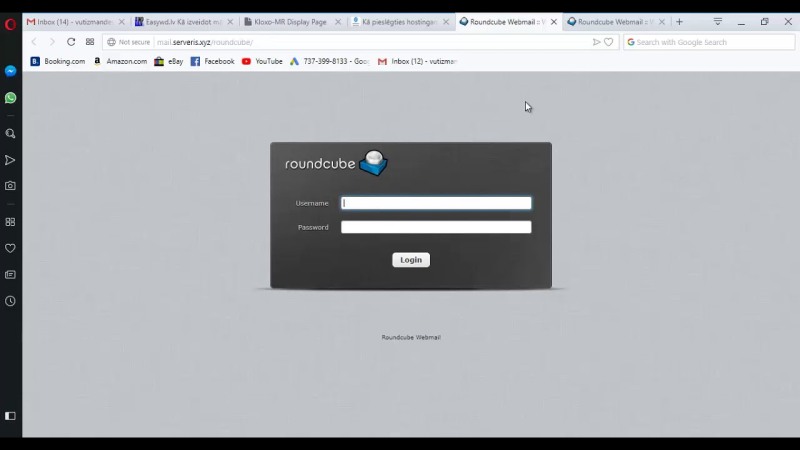Open the history clock icon in sidebar

pos(10,301)
